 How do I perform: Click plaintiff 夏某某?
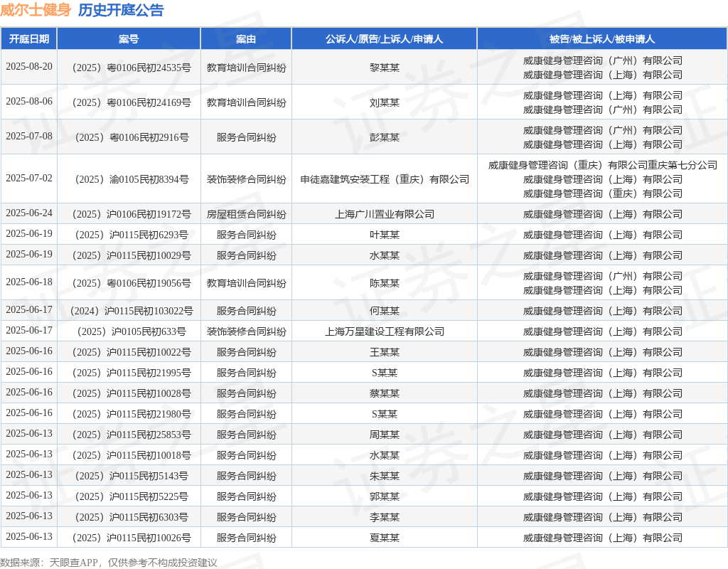(x=385, y=538)
